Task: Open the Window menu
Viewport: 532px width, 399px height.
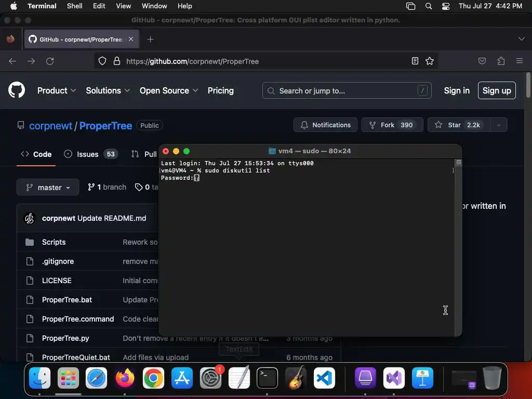Action: point(154,6)
